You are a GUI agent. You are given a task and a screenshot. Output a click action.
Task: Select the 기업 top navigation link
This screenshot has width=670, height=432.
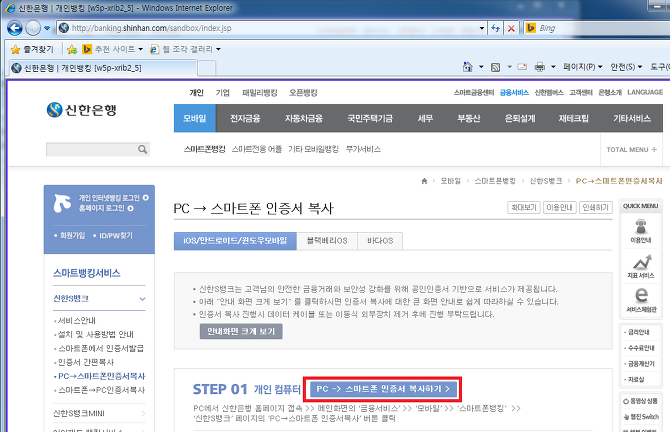(223, 93)
